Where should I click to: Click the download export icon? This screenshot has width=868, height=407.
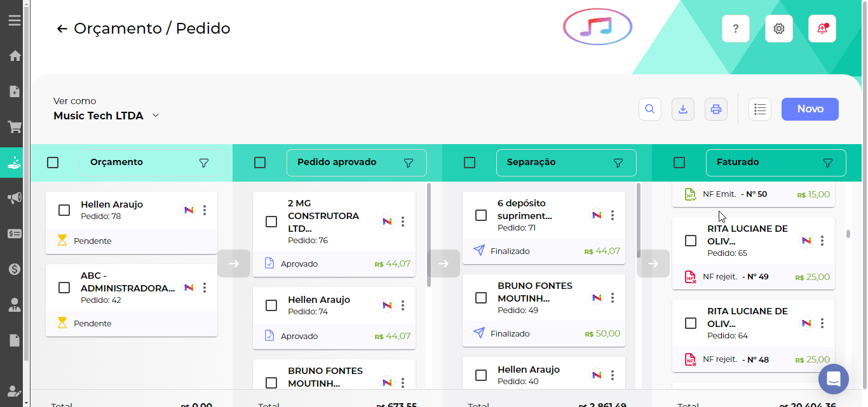click(683, 109)
